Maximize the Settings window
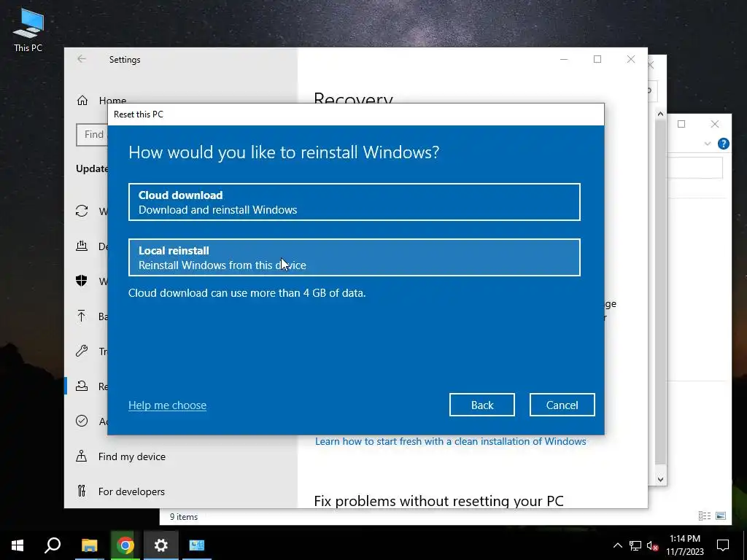The image size is (747, 560). tap(597, 59)
